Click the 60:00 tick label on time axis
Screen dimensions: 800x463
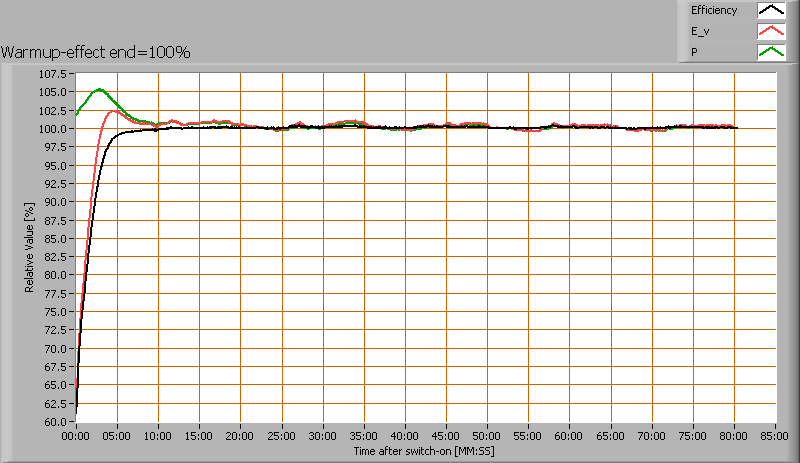[569, 437]
